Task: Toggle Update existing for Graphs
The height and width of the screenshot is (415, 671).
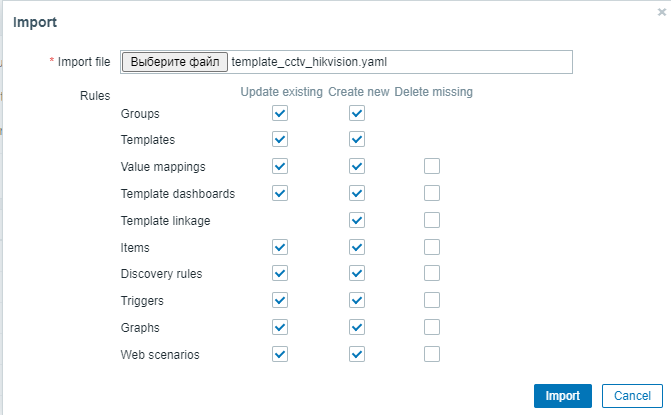Action: coord(280,327)
